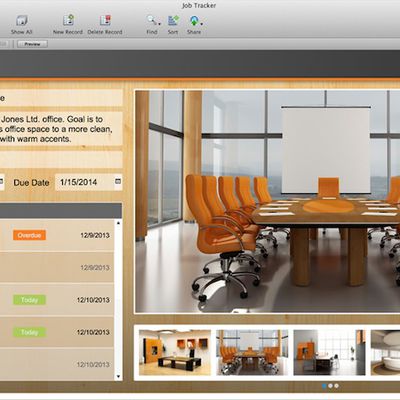Click the Sort toolbar icon
The image size is (400, 400).
click(173, 20)
